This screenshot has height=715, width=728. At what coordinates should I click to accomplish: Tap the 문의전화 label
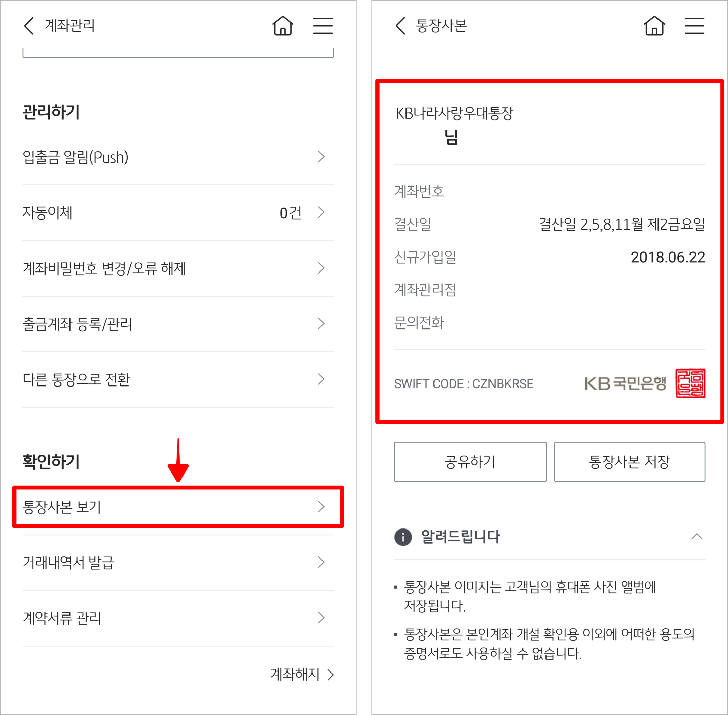point(419,322)
